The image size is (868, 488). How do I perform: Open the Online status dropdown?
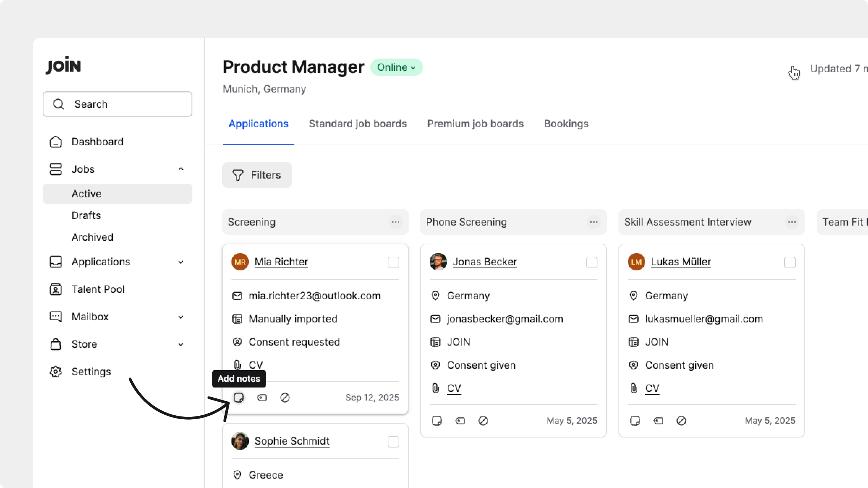pos(396,68)
